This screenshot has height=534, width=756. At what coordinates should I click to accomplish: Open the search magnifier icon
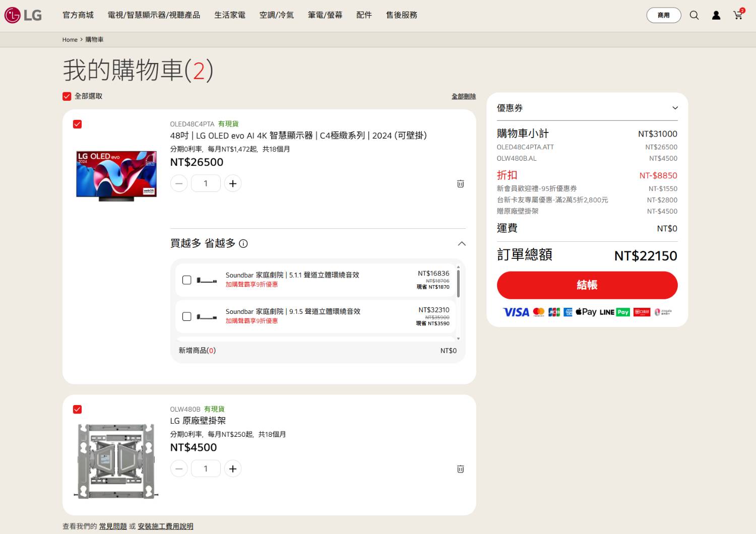click(694, 15)
